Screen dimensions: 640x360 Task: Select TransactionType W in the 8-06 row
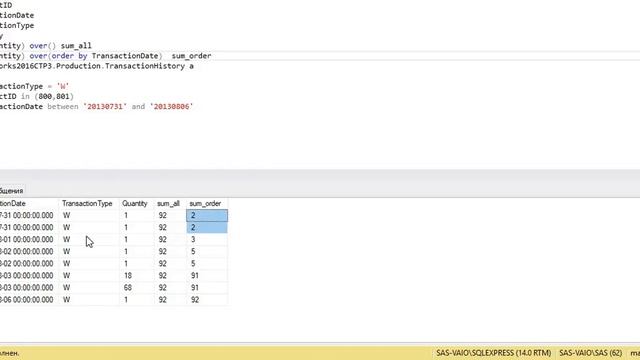click(x=89, y=300)
